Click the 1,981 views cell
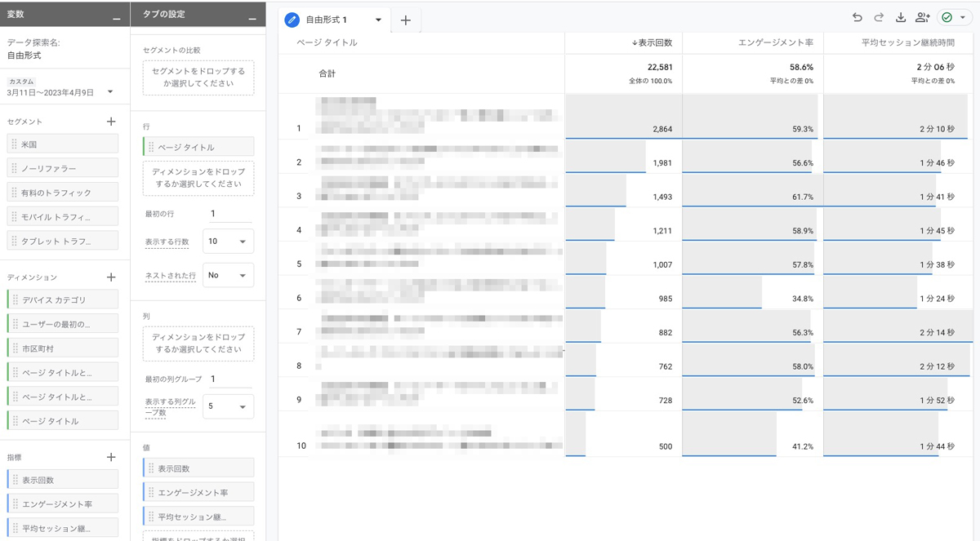The height and width of the screenshot is (541, 980). pos(623,157)
